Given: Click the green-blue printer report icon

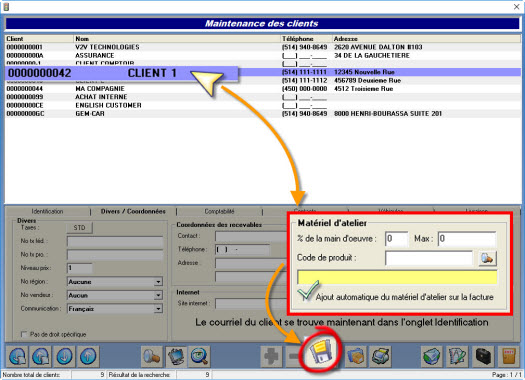Looking at the screenshot, I should [432, 357].
